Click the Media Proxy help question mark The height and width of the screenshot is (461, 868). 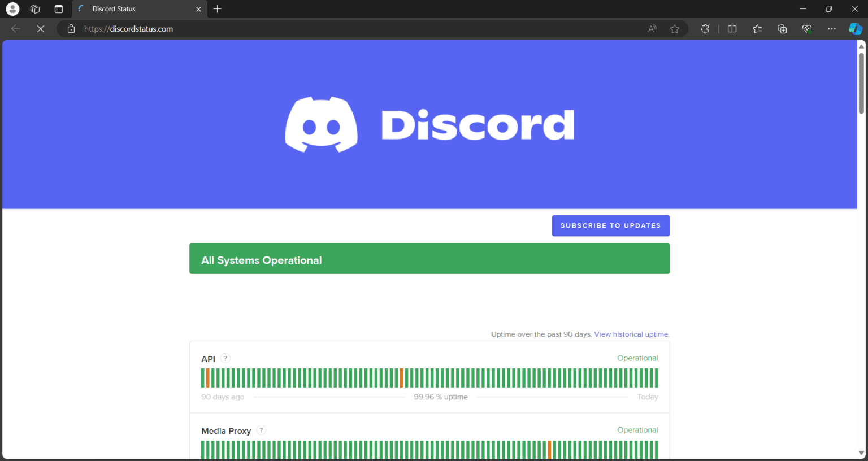point(261,430)
